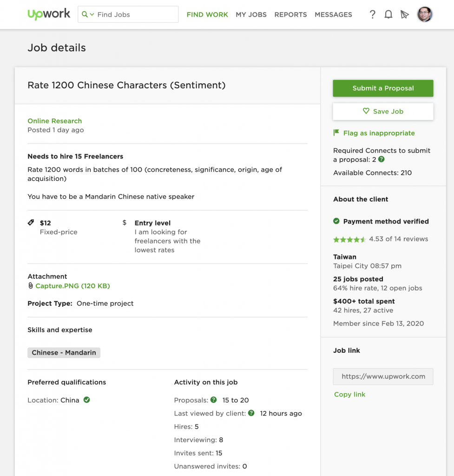Viewport: 454px width, 476px height.
Task: Go to the Find Work menu
Action: [207, 14]
